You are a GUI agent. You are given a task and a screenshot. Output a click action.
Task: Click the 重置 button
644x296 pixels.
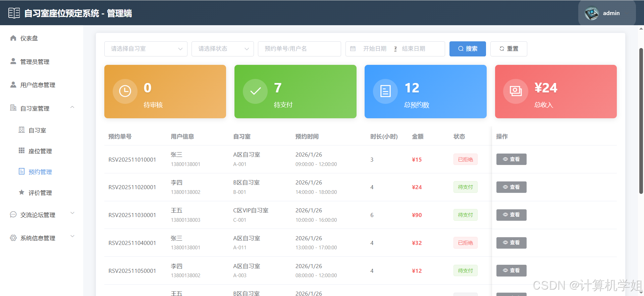tap(508, 49)
